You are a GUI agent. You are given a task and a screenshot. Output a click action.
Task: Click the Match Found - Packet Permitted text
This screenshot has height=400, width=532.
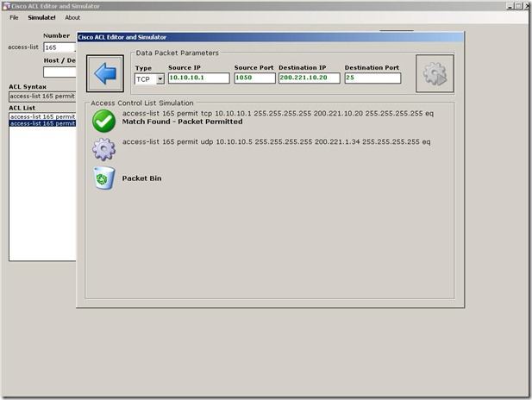click(182, 122)
